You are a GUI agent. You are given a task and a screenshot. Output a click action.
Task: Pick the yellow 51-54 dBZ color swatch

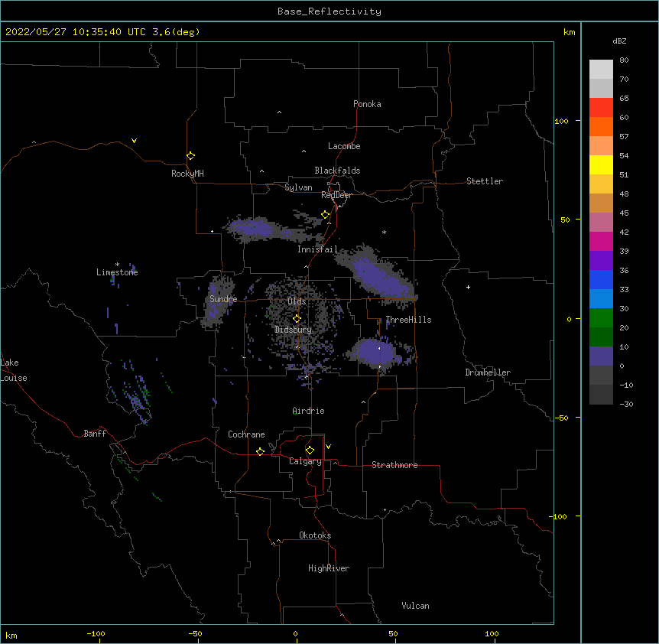[x=601, y=164]
